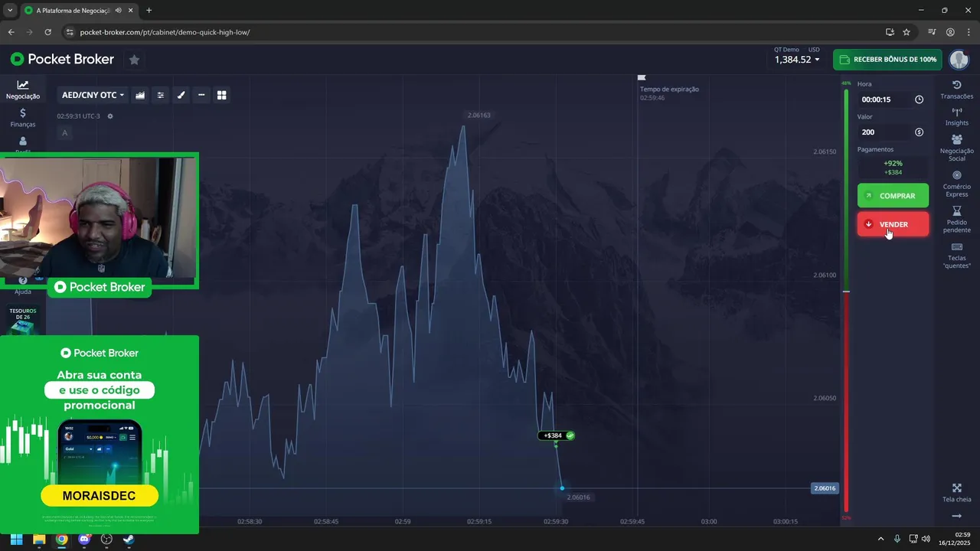This screenshot has width=980, height=551.
Task: Open Teclas quentes hotkeys
Action: [957, 256]
